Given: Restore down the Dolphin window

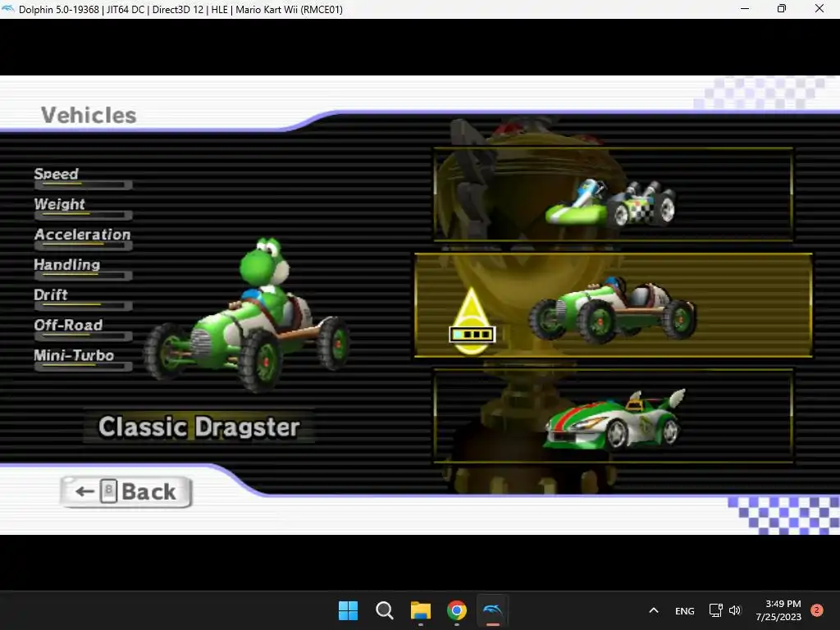Looking at the screenshot, I should point(782,8).
